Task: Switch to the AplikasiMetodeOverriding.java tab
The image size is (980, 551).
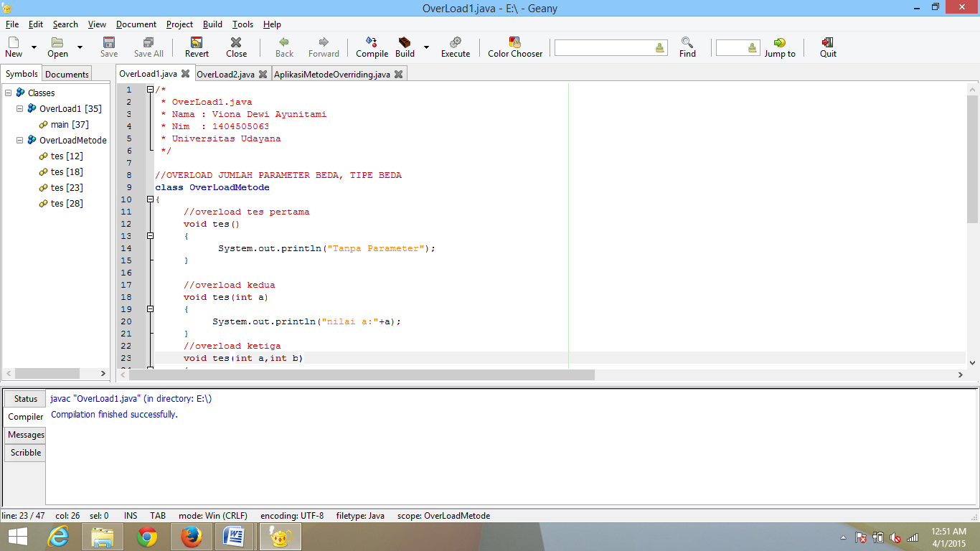Action: [x=332, y=74]
